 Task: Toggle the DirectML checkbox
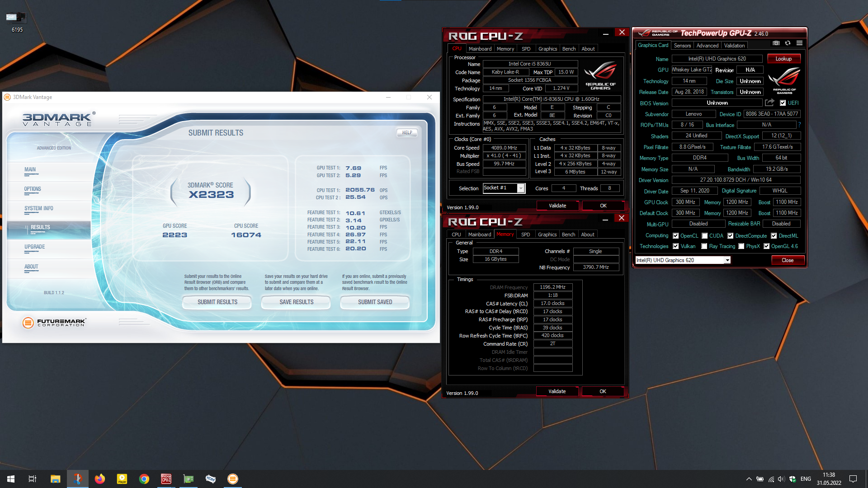point(774,236)
